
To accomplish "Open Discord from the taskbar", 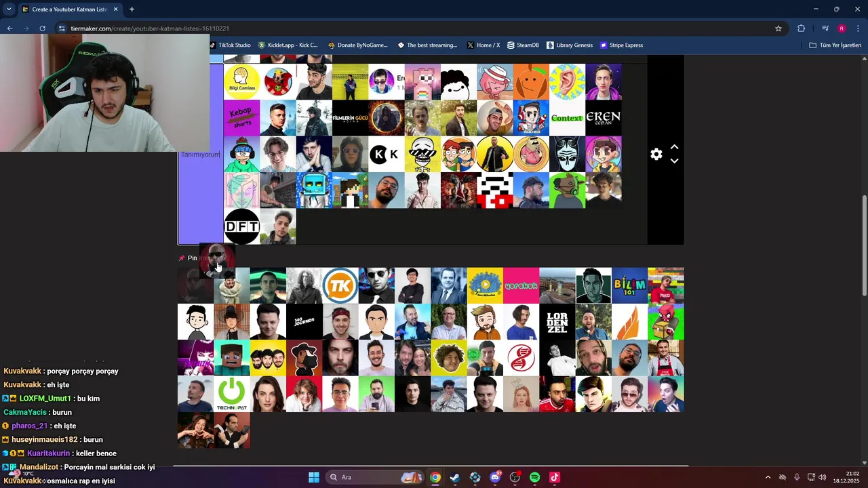I will point(495,477).
